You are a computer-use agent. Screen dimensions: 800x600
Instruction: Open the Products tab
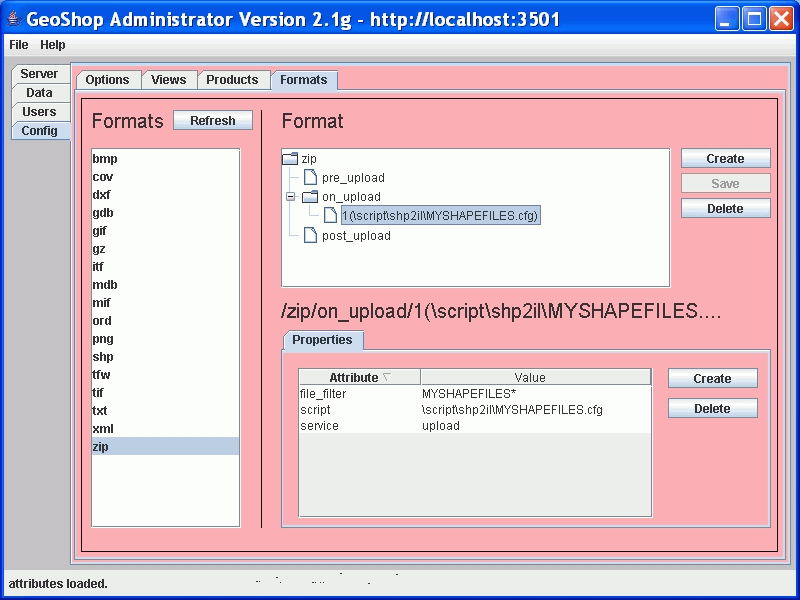[x=232, y=80]
